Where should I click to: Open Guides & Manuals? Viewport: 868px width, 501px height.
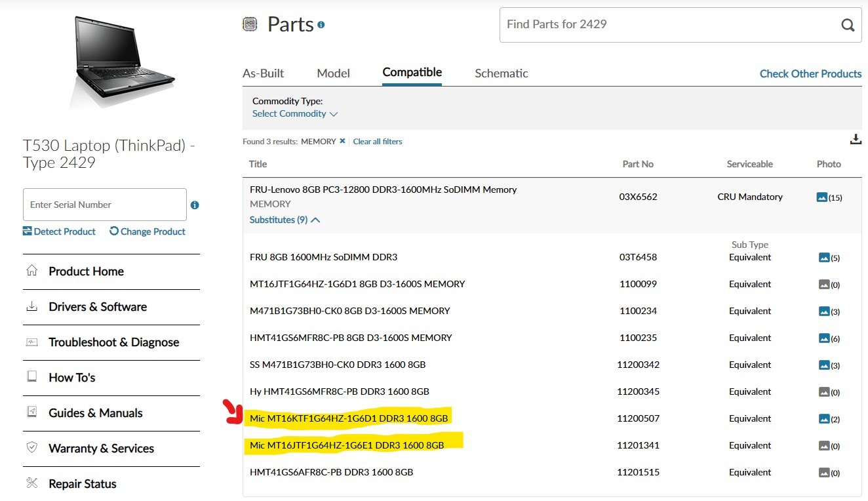click(96, 413)
